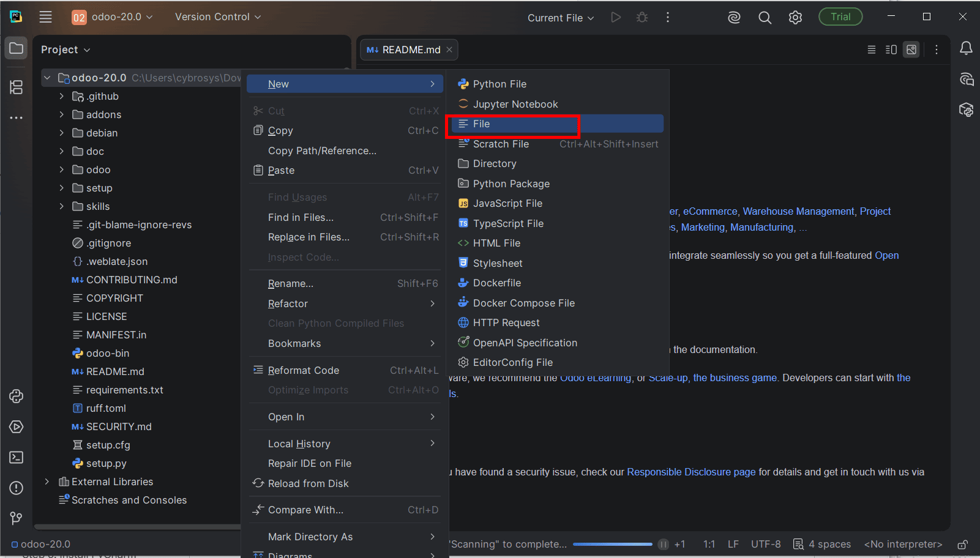Open the Refactor submenu
980x558 pixels.
(345, 303)
